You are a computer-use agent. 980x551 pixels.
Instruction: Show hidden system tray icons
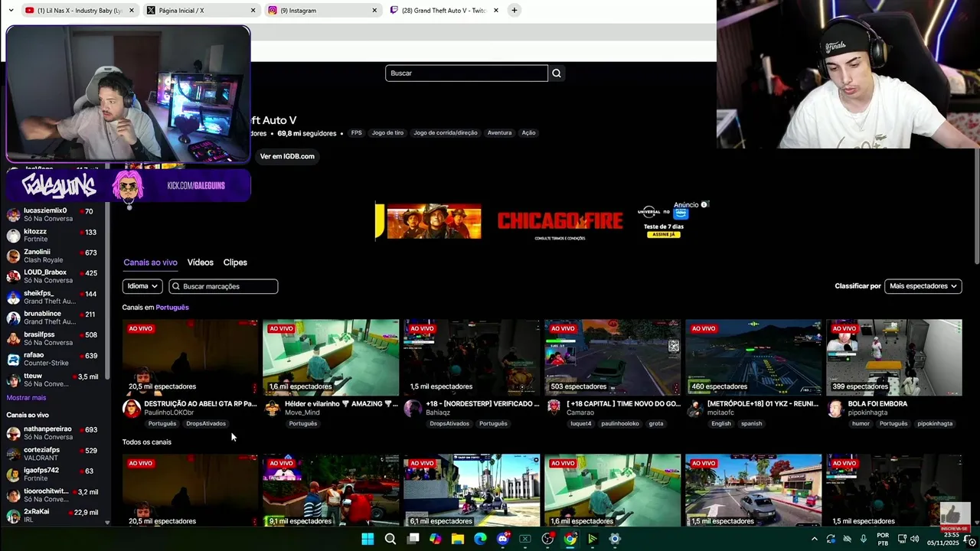[x=814, y=539]
